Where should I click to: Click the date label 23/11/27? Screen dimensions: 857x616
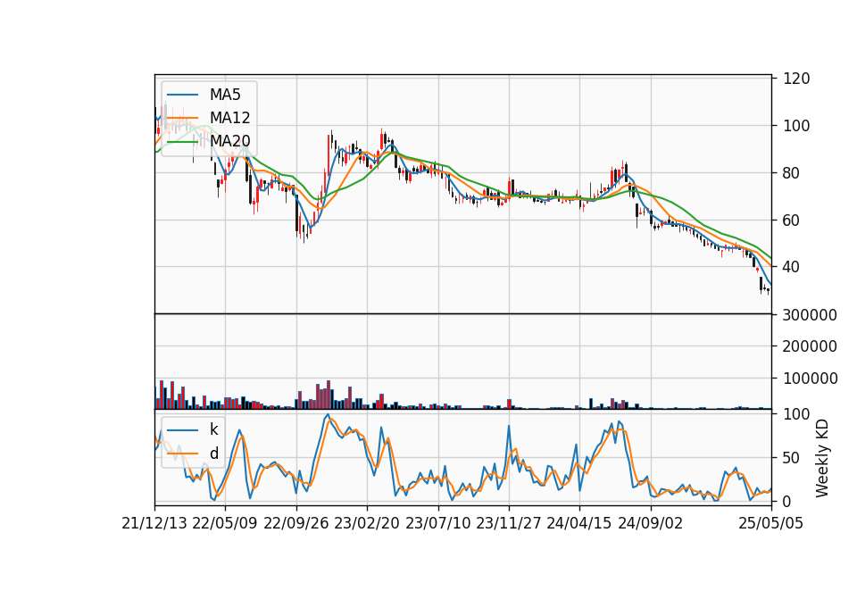pyautogui.click(x=508, y=523)
